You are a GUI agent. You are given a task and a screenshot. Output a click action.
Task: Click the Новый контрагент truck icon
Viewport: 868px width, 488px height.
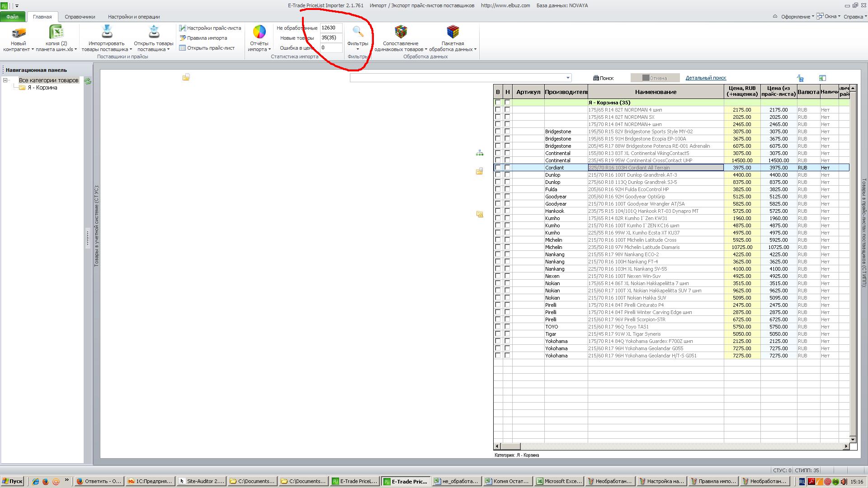click(x=19, y=33)
